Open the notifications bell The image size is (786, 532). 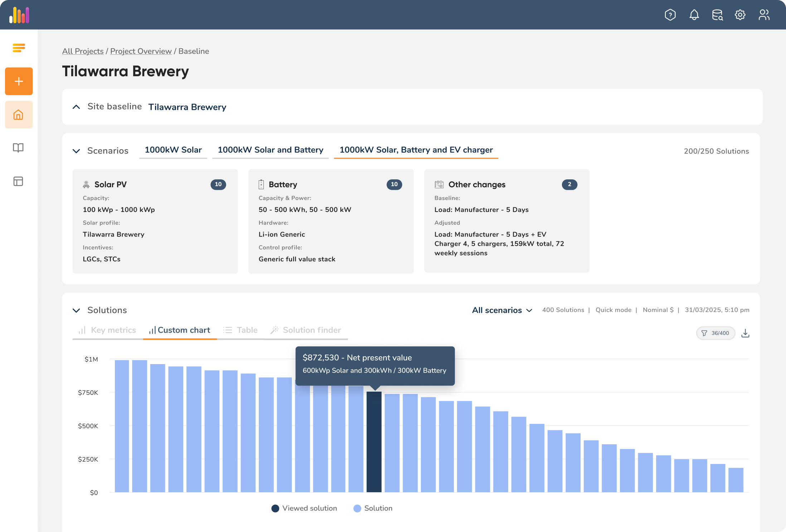694,15
